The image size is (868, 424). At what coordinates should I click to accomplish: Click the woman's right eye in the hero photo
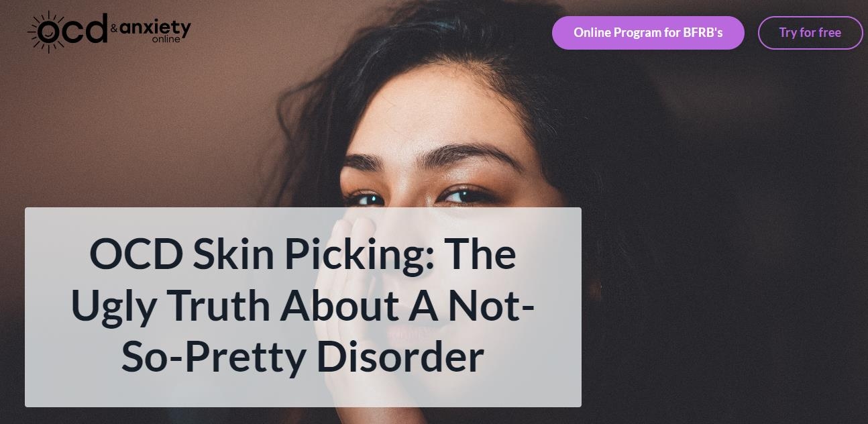point(366,199)
